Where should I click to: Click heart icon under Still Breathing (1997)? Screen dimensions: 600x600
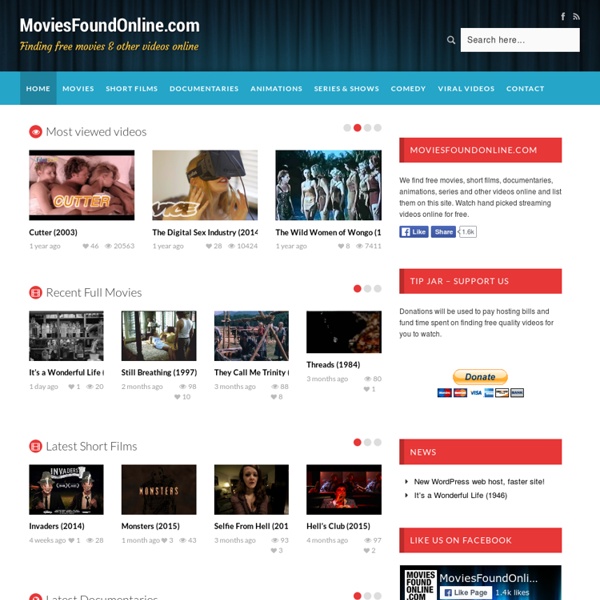coord(177,397)
